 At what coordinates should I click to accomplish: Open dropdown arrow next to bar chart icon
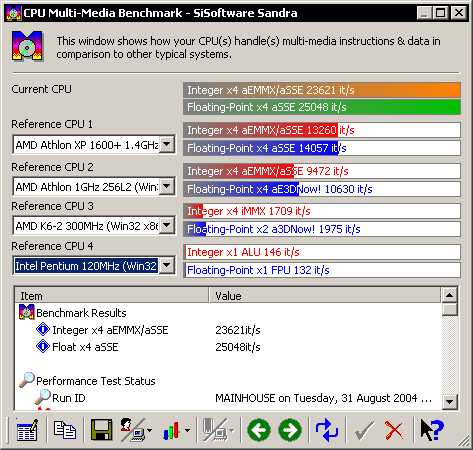(187, 430)
